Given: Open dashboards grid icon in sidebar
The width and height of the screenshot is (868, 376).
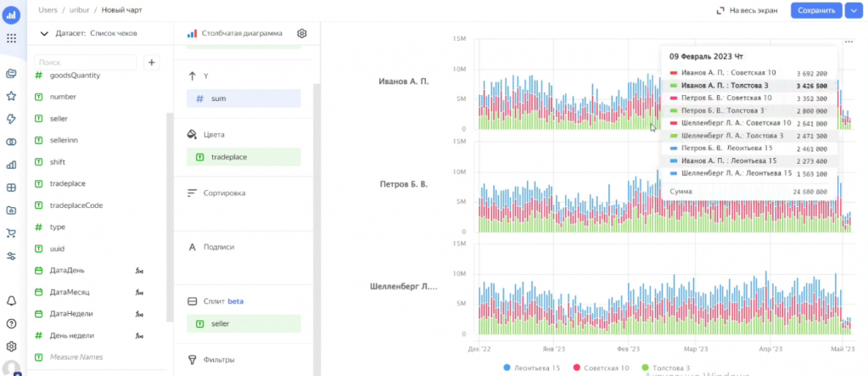Looking at the screenshot, I should click(11, 188).
